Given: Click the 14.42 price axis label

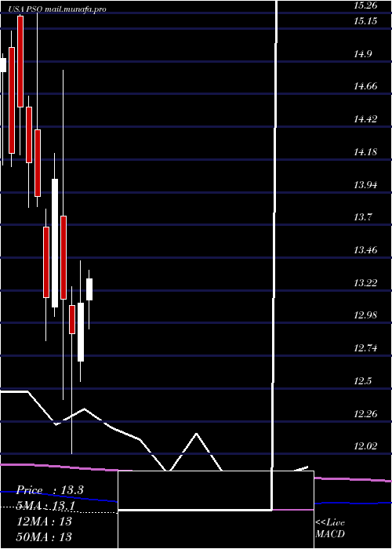Looking at the screenshot, I should (365, 119).
